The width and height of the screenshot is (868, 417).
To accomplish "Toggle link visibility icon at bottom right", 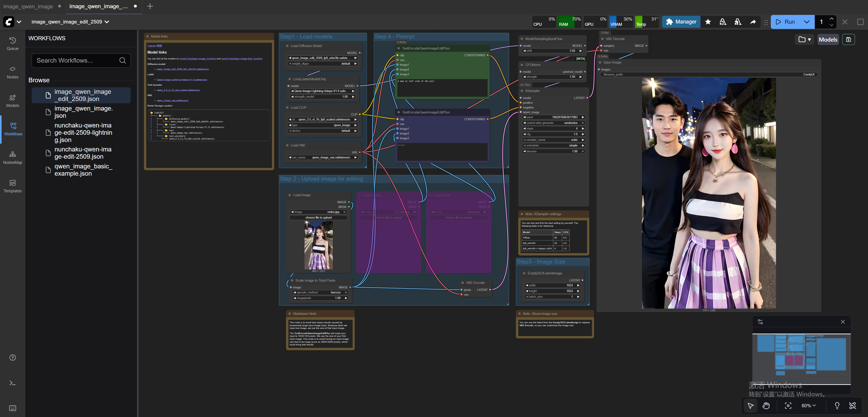I will pyautogui.click(x=852, y=405).
